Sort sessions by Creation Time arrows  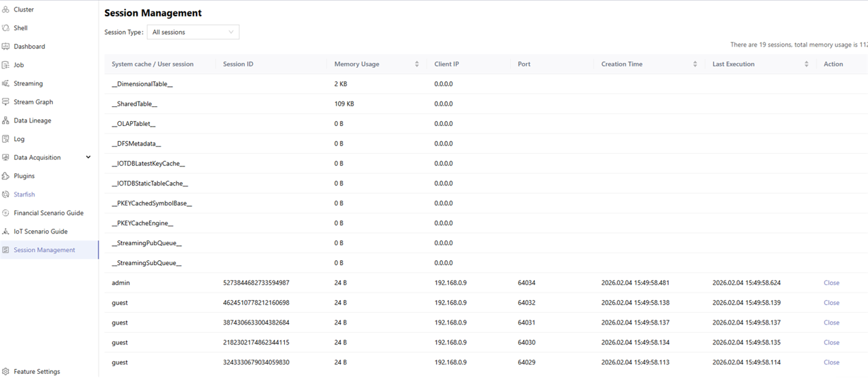695,64
